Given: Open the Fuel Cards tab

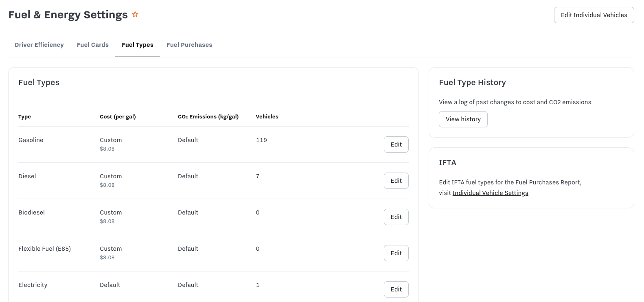Looking at the screenshot, I should (93, 45).
